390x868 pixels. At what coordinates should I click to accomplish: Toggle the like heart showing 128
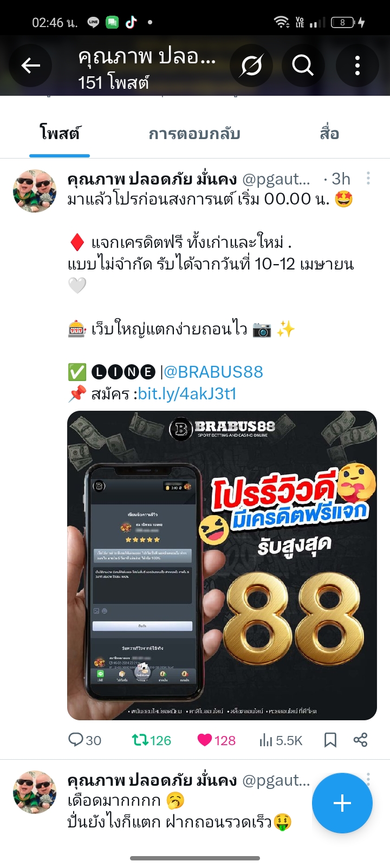(x=216, y=740)
